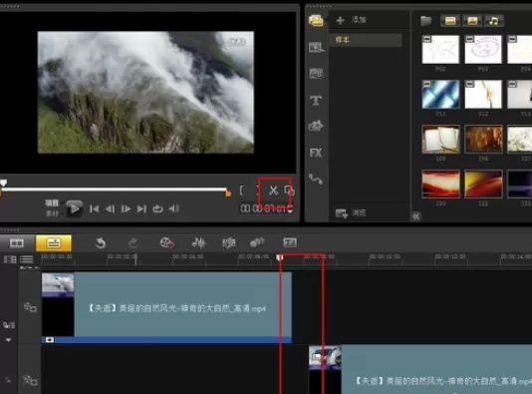Click the audio icon on first clip's blue bar

pyautogui.click(x=50, y=340)
